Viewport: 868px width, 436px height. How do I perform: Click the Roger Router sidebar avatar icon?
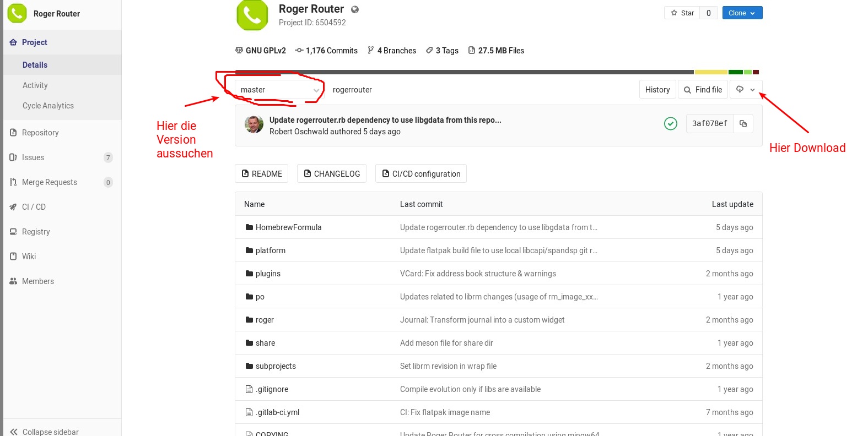pyautogui.click(x=17, y=13)
